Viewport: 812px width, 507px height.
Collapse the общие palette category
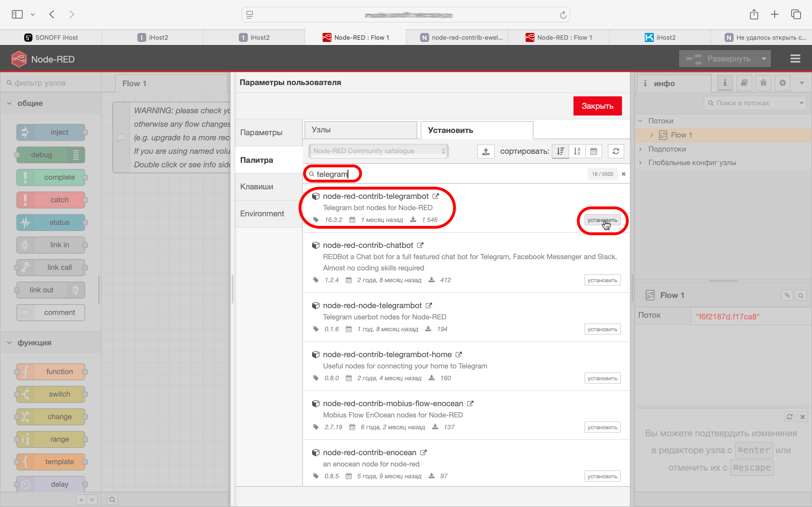(x=9, y=103)
